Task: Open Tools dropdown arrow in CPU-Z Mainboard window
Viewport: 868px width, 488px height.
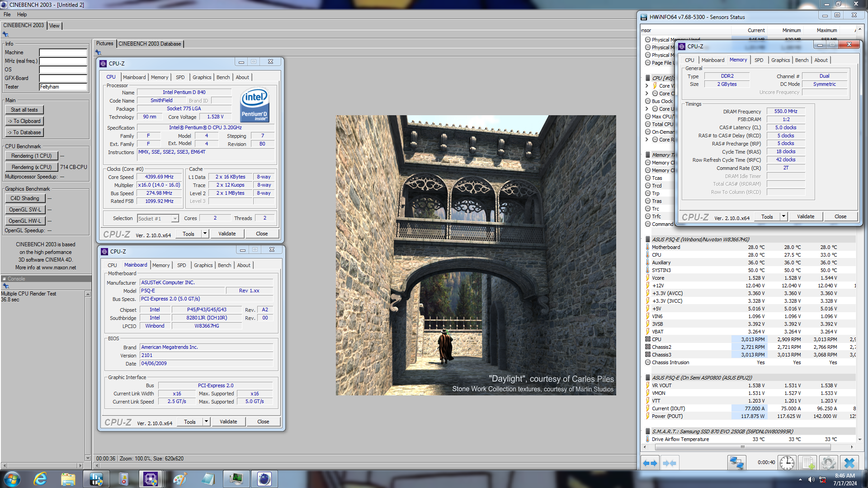Action: 206,422
